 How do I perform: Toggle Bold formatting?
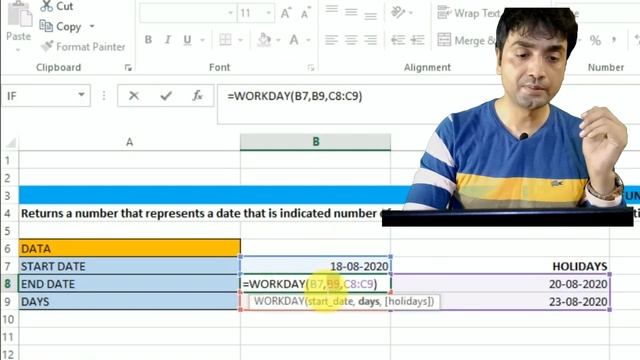[148, 40]
